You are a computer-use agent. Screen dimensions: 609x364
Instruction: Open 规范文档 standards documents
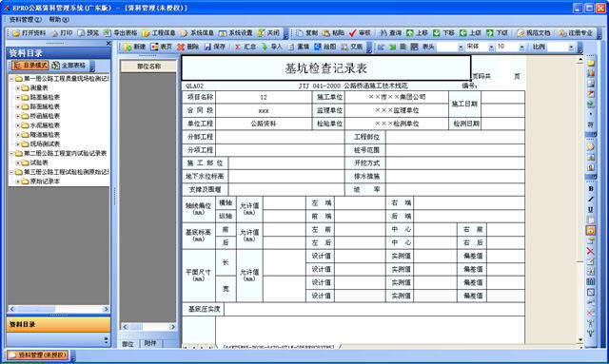coord(534,33)
